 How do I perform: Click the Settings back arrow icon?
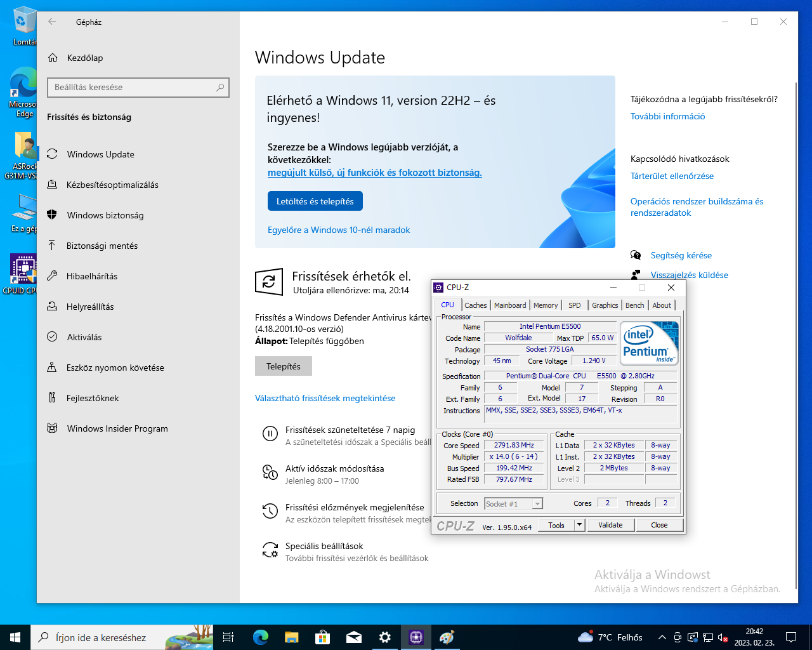52,22
